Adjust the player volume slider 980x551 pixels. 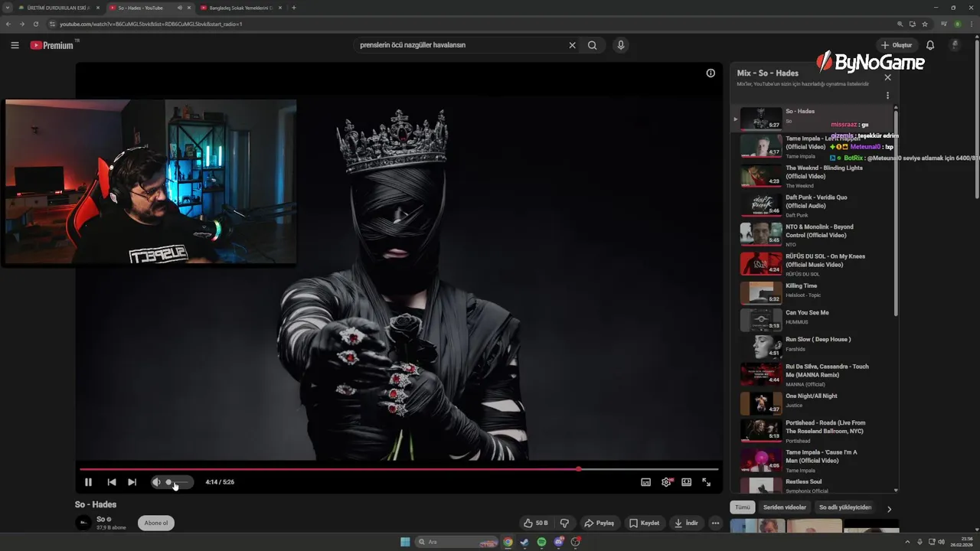[177, 482]
